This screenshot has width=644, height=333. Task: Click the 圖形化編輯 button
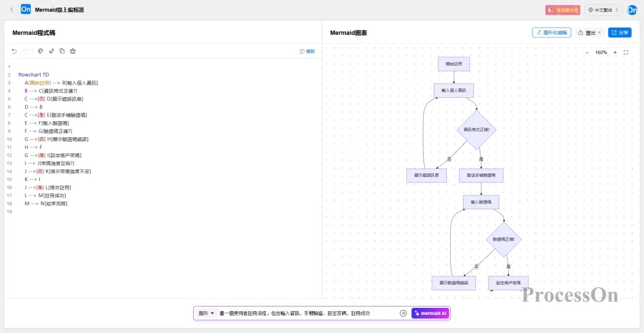click(551, 33)
